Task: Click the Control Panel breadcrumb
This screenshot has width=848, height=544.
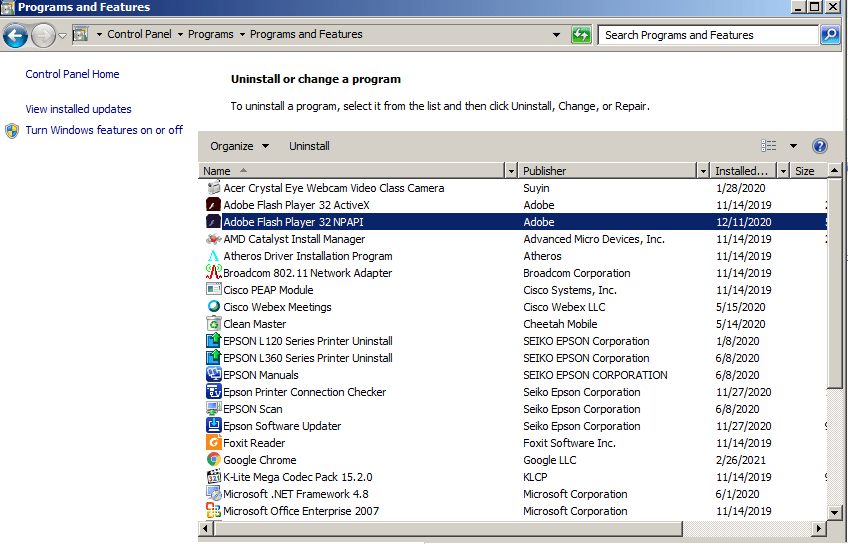Action: point(139,34)
